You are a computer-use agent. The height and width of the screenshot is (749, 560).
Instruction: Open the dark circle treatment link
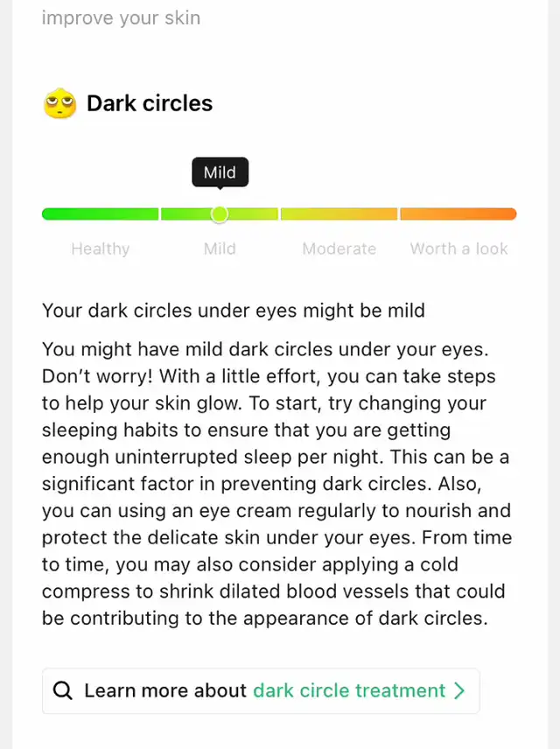tap(349, 690)
